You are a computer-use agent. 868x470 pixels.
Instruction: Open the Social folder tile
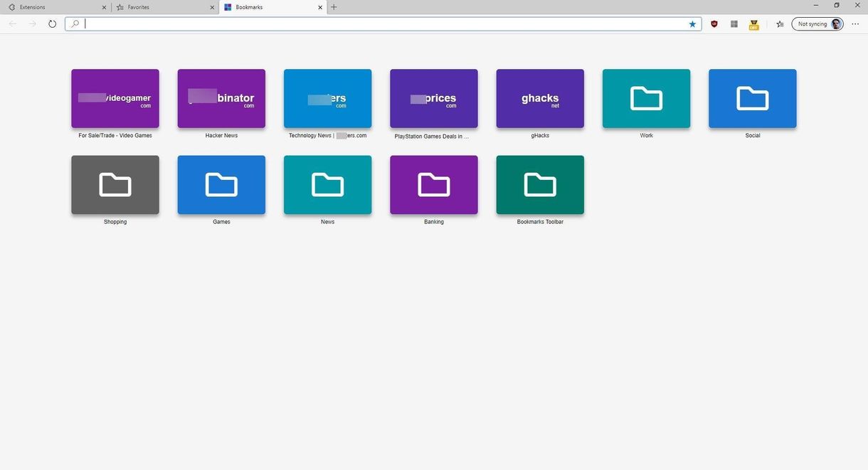click(x=753, y=98)
